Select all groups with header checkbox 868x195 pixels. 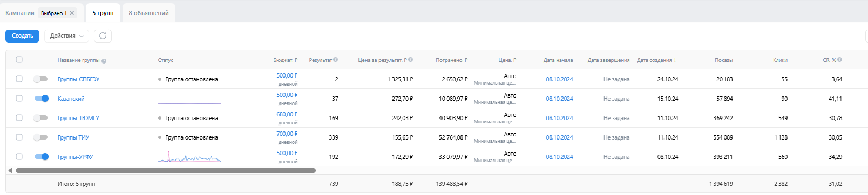pos(19,60)
